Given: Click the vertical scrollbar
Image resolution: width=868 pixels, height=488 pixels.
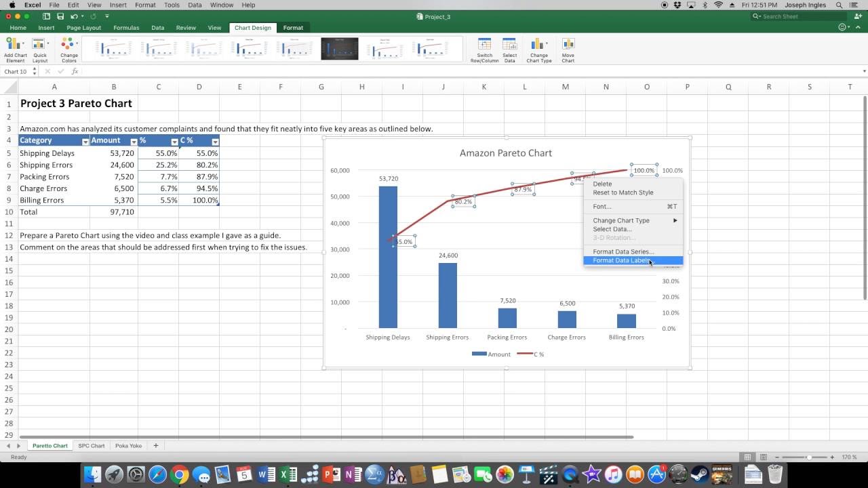Looking at the screenshot, I should [x=865, y=197].
